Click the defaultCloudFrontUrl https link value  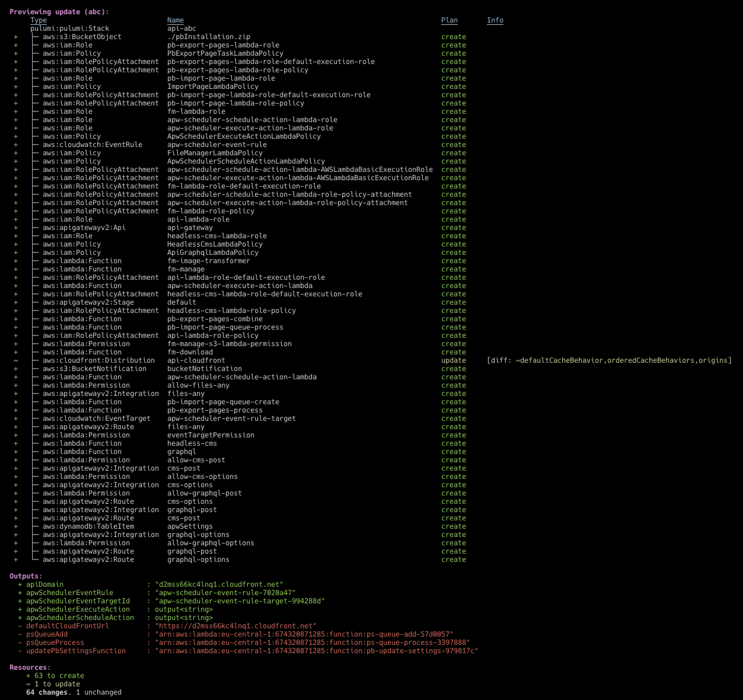[x=235, y=626]
